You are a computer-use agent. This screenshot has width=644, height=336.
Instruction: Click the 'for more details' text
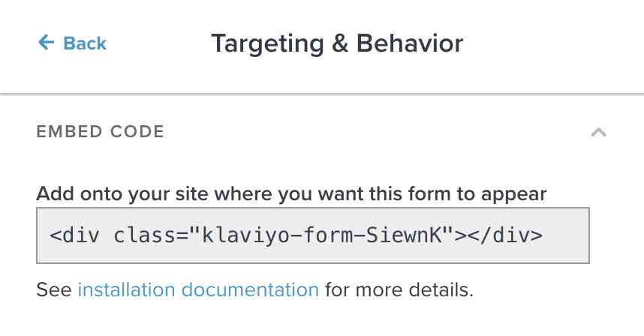click(x=399, y=289)
